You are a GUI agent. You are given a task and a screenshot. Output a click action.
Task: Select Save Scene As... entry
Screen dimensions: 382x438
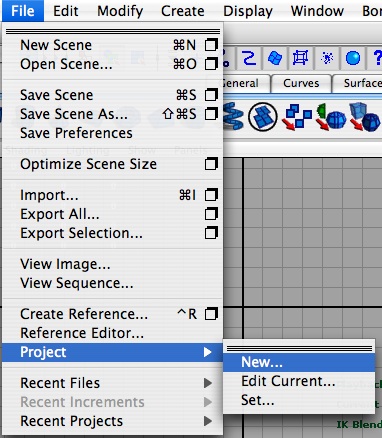click(113, 114)
